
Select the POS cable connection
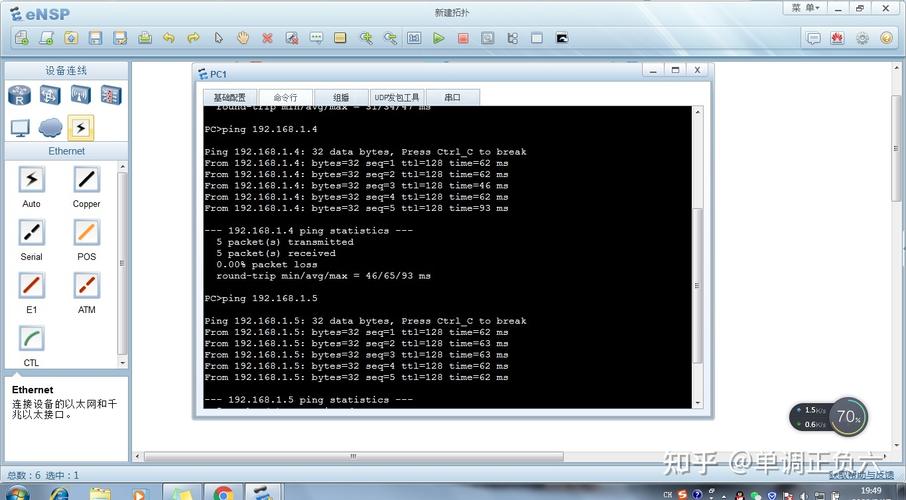click(87, 233)
